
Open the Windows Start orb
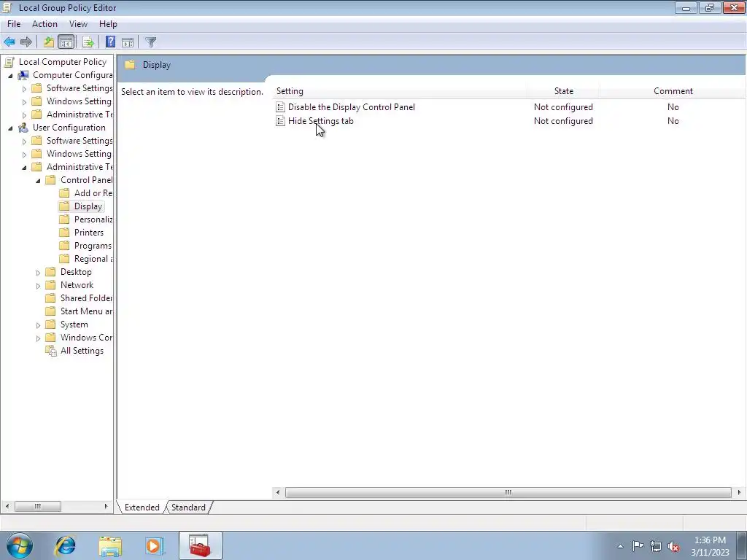(19, 545)
